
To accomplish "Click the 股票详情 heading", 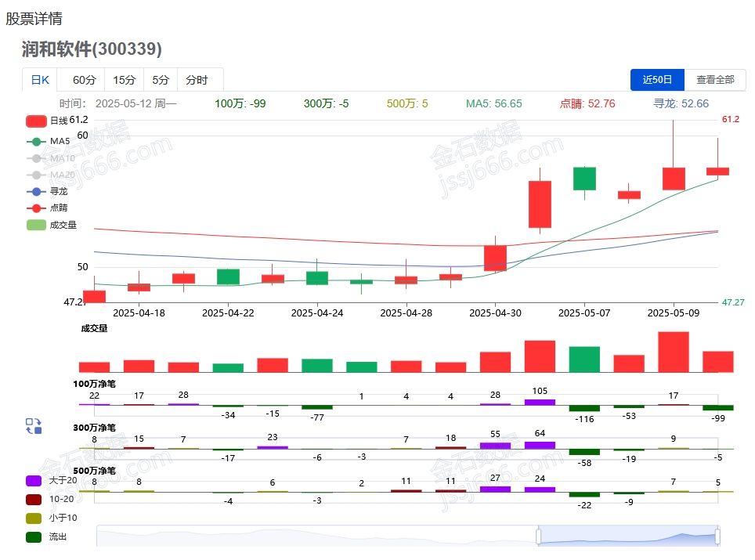I will pos(34,19).
